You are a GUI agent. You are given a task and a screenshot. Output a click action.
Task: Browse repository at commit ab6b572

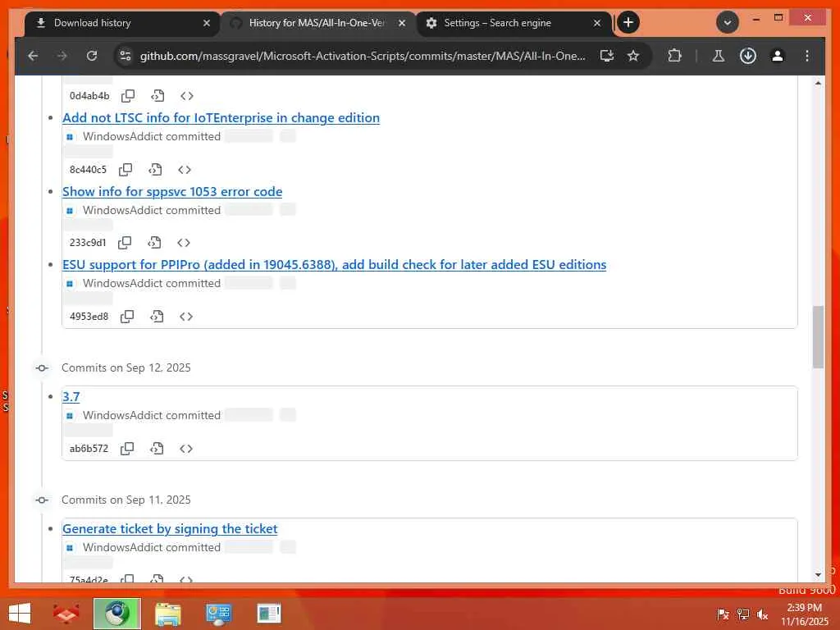pos(186,449)
